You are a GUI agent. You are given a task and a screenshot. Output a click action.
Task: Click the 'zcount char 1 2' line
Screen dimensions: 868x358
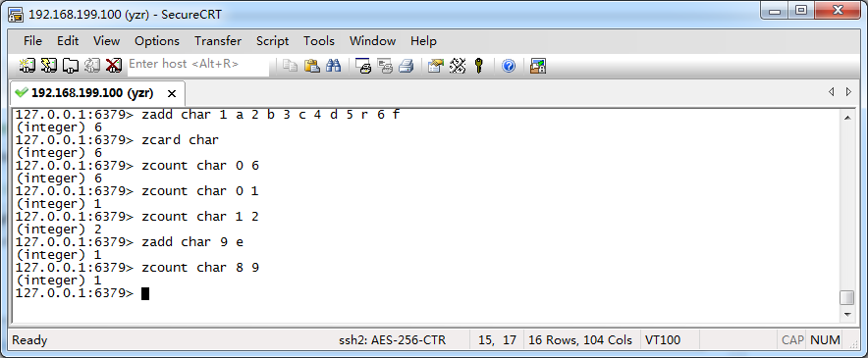tap(137, 217)
